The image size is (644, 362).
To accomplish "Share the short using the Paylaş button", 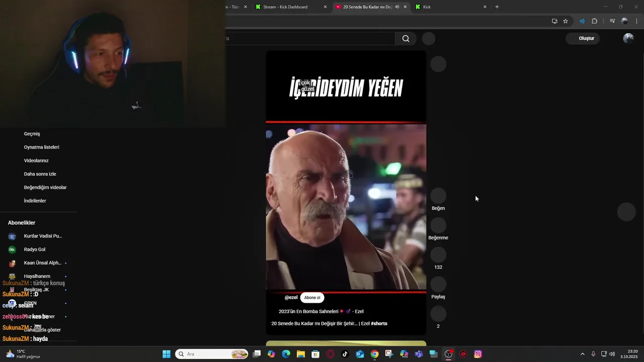I will tap(438, 285).
